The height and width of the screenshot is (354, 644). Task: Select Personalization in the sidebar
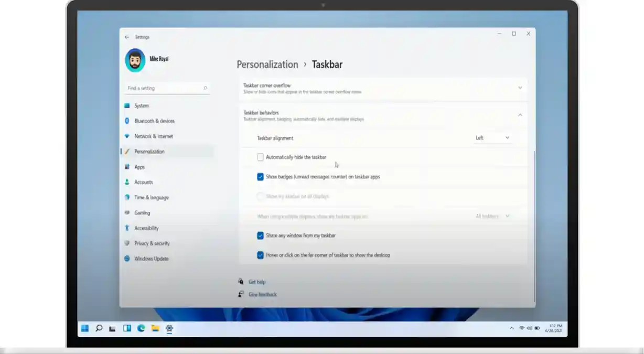[x=167, y=151]
